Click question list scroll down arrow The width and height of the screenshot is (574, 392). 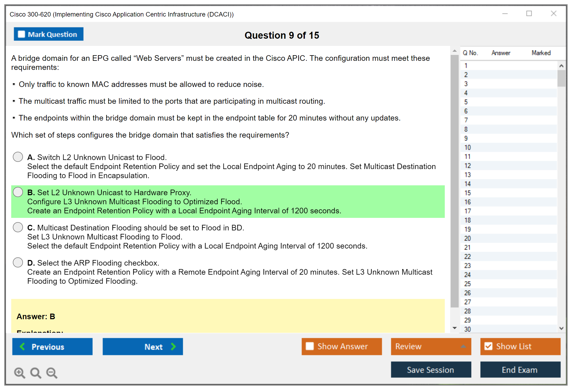[561, 328]
